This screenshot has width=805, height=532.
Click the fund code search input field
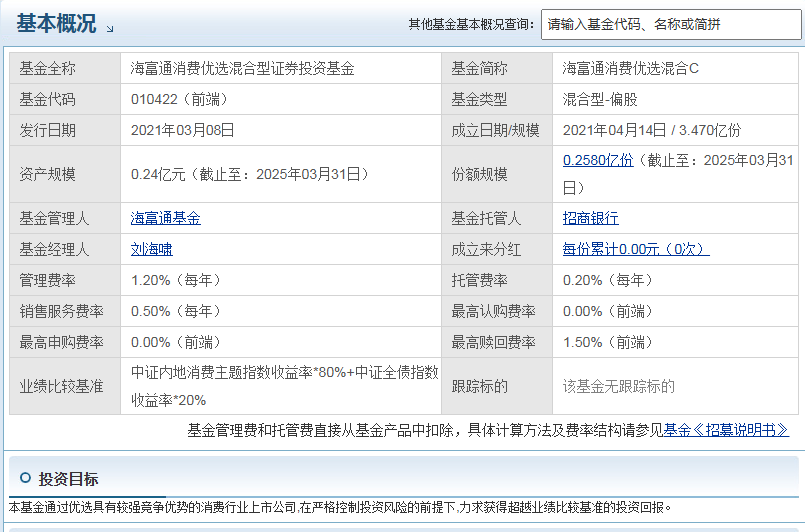pyautogui.click(x=671, y=24)
